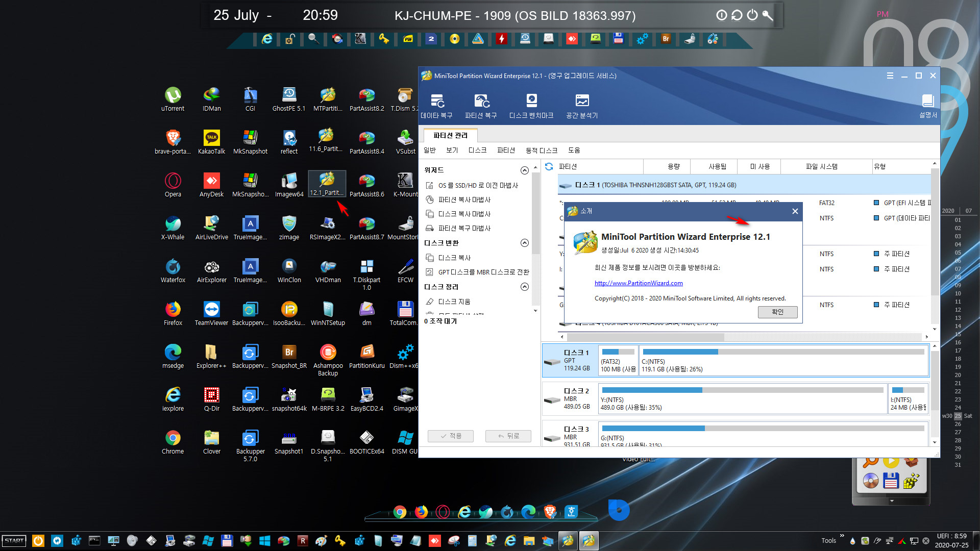Select 디스크 1 TOSHIBA row in table

click(744, 185)
